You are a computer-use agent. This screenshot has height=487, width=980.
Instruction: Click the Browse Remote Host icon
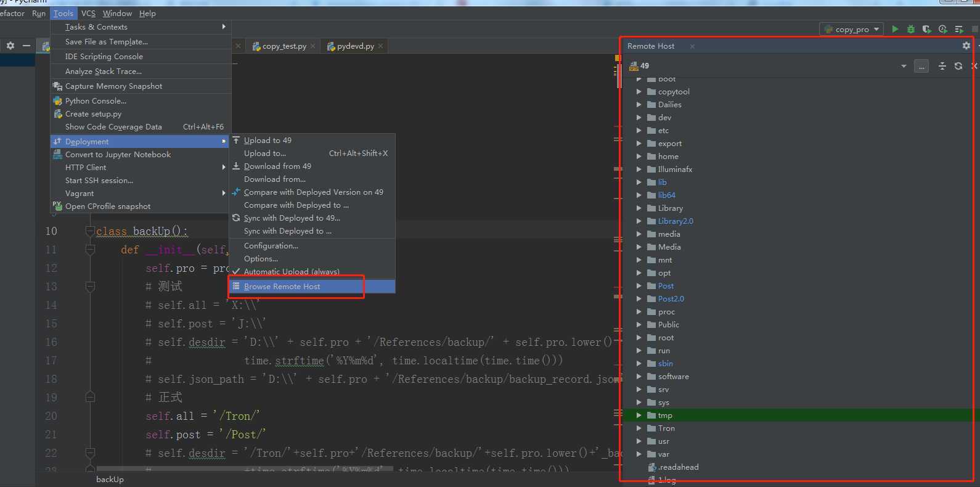click(236, 286)
